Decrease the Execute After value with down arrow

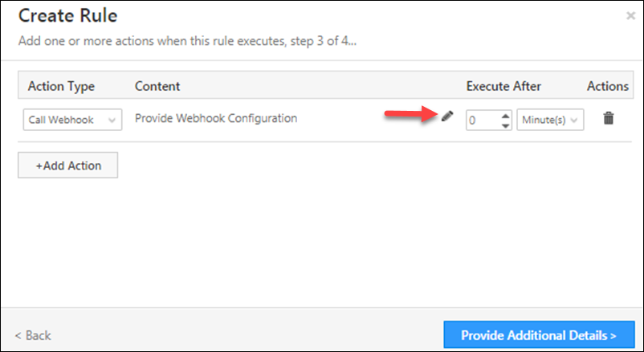(x=505, y=125)
